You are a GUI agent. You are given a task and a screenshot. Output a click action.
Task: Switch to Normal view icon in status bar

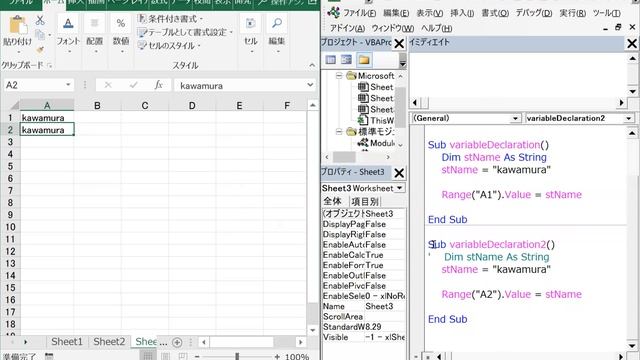(148, 356)
